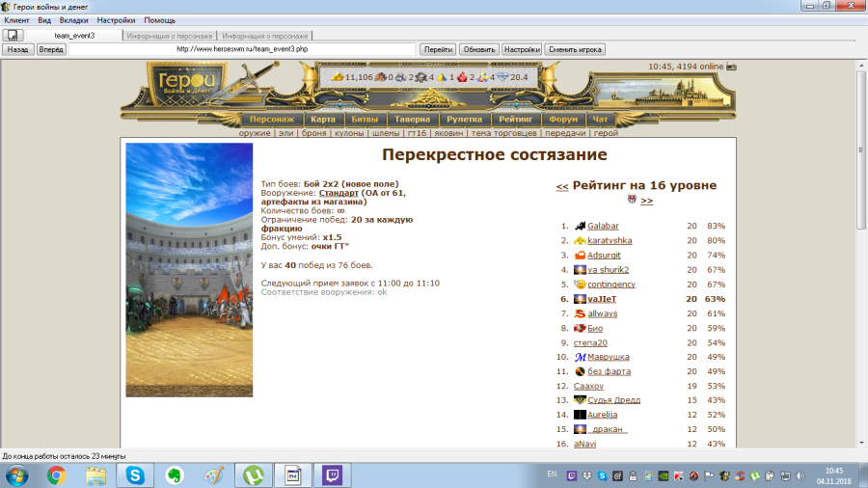
Task: Open the Рейтинг game menu
Action: [x=515, y=119]
